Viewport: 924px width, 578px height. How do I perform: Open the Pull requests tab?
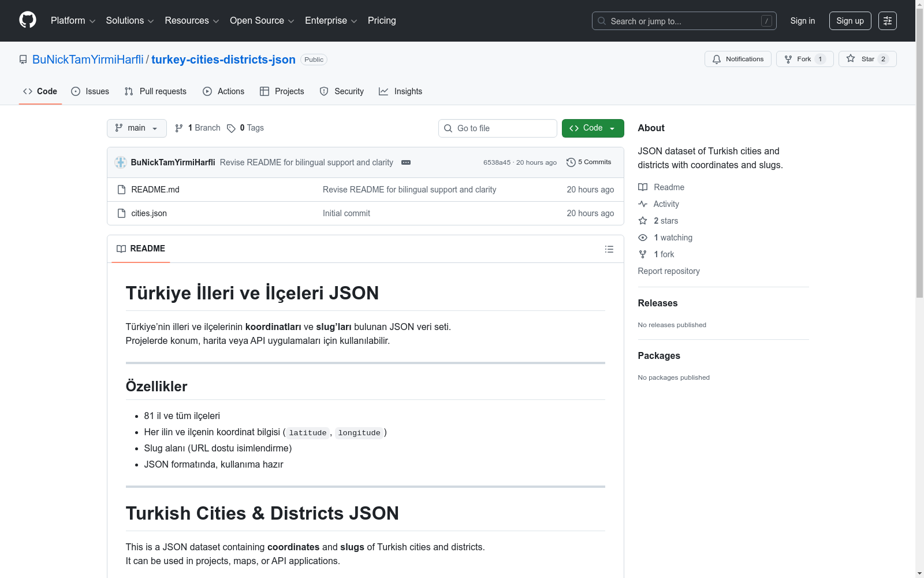(x=155, y=91)
